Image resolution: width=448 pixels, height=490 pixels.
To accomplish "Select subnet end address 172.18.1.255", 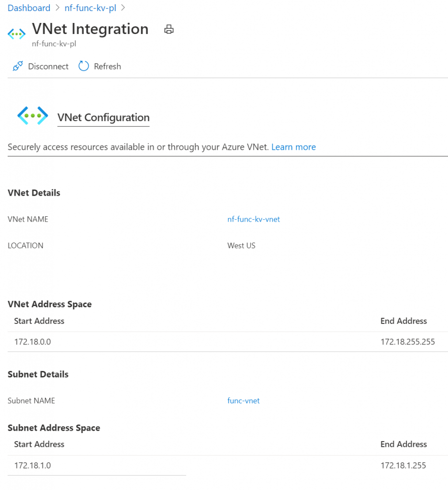I will click(403, 465).
